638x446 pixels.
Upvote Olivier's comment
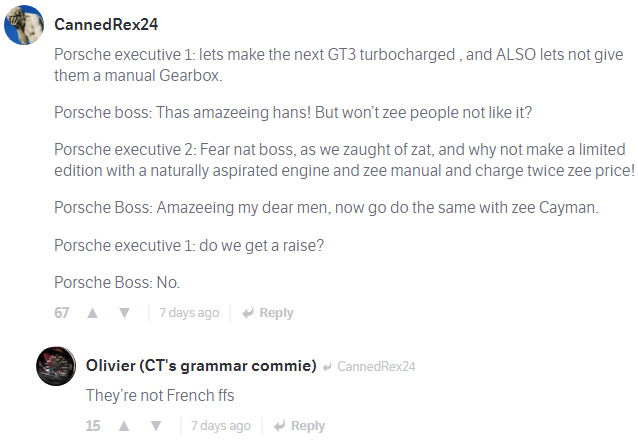point(125,426)
